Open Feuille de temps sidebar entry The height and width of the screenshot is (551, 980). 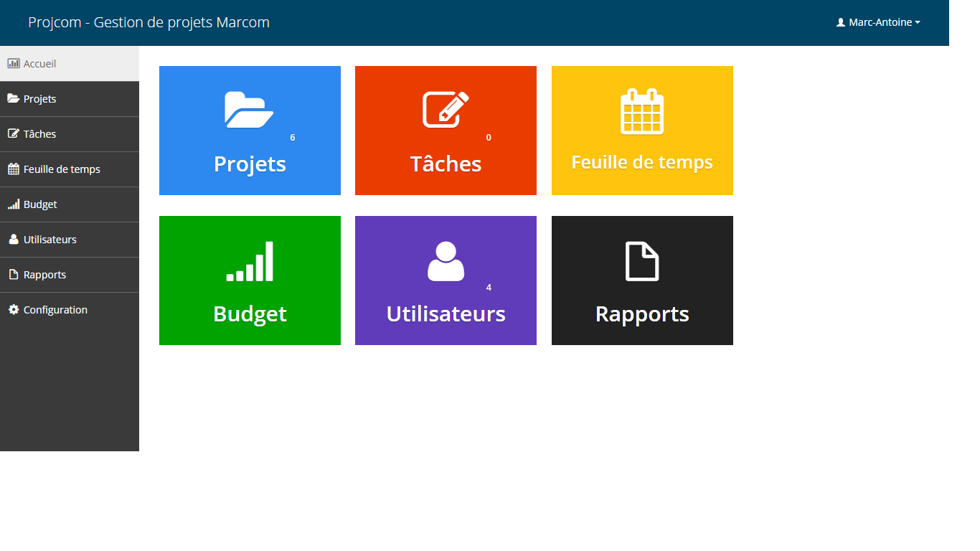tap(70, 169)
